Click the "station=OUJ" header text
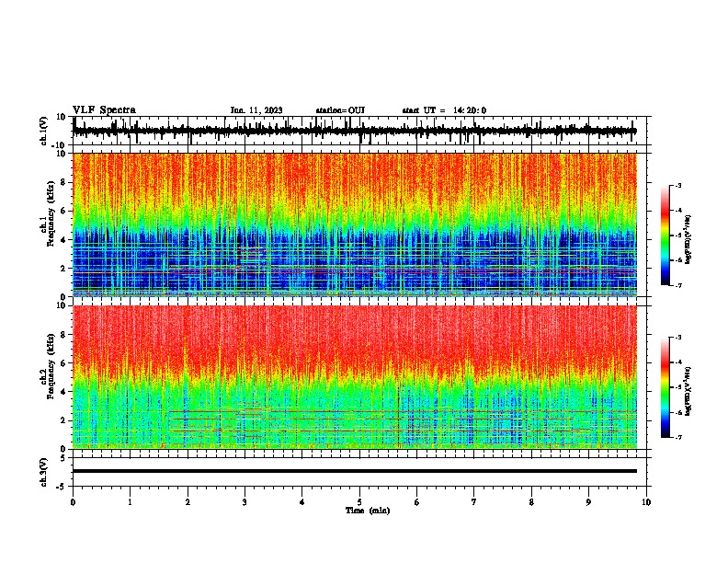728x563 pixels. tap(340, 110)
